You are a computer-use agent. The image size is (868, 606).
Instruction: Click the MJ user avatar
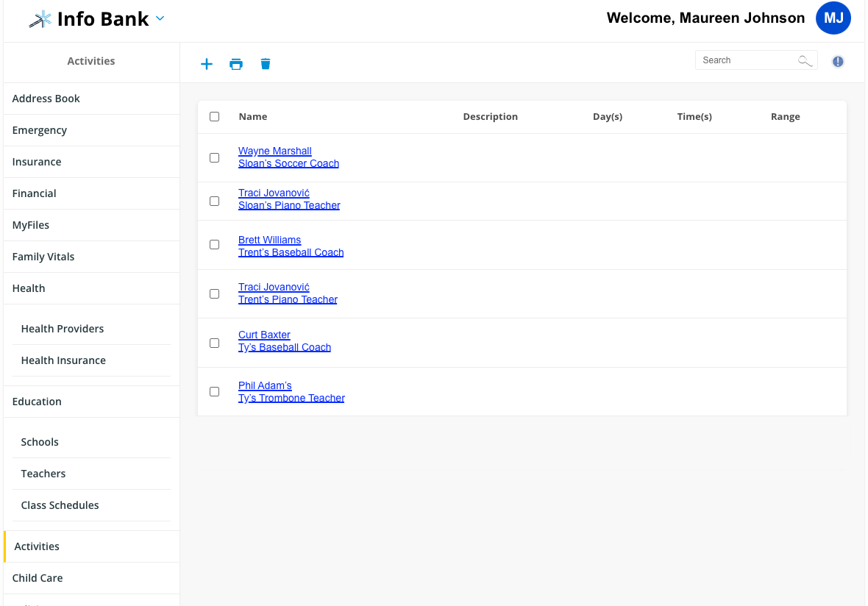(x=833, y=18)
